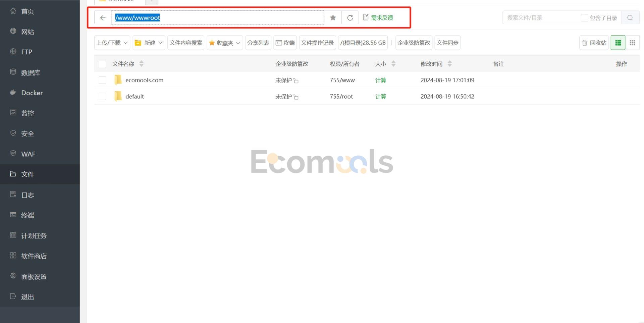The image size is (644, 323).
Task: Open the 数据库 database sidebar item
Action: 40,72
